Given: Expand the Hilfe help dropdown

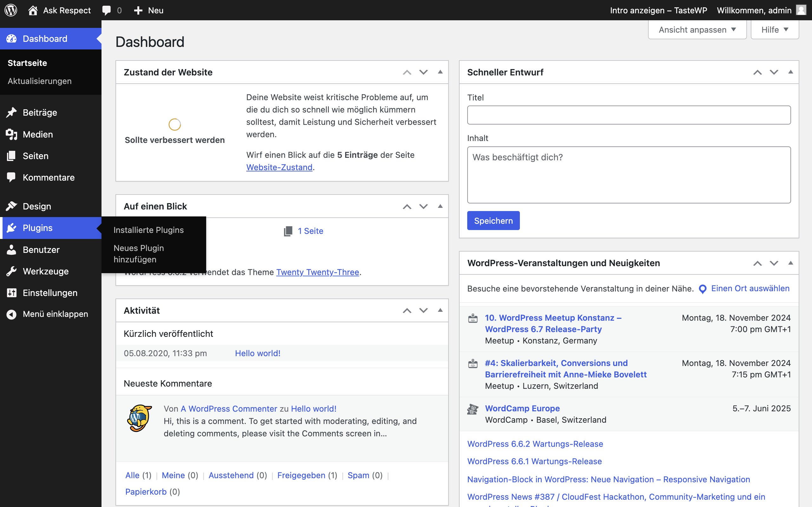Looking at the screenshot, I should (775, 30).
